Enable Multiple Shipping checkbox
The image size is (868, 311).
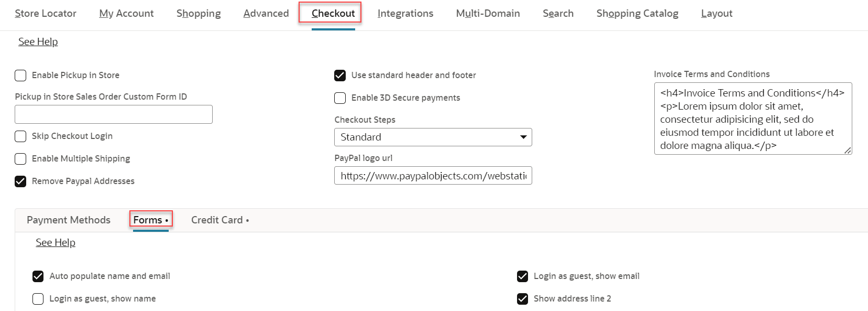point(20,159)
